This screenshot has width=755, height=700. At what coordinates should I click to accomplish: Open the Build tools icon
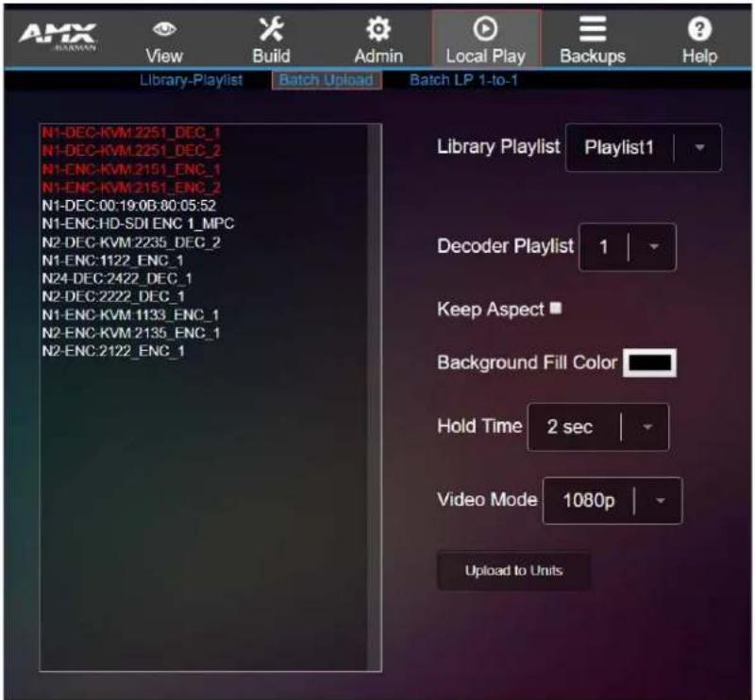click(x=271, y=29)
